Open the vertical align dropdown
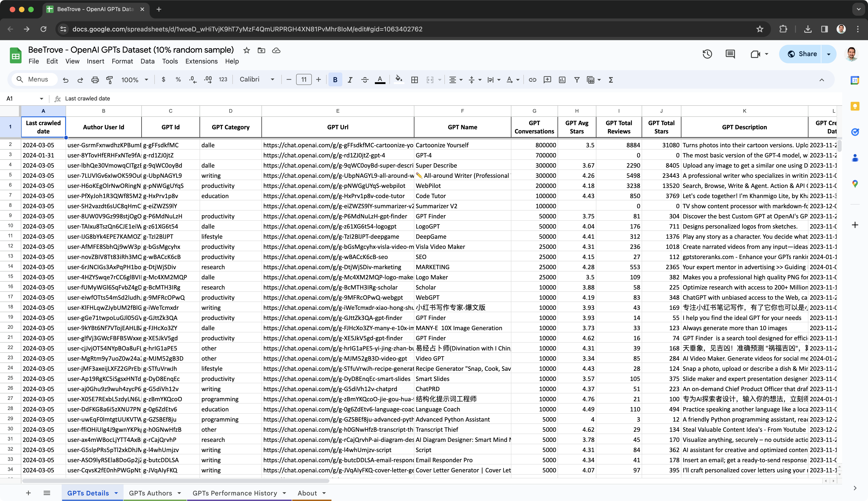This screenshot has height=501, width=868. point(475,80)
